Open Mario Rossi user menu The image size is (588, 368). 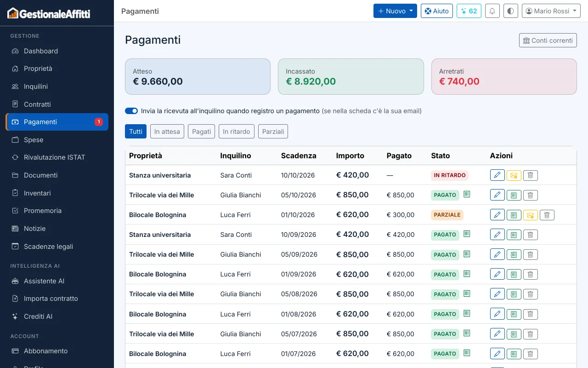click(x=551, y=11)
